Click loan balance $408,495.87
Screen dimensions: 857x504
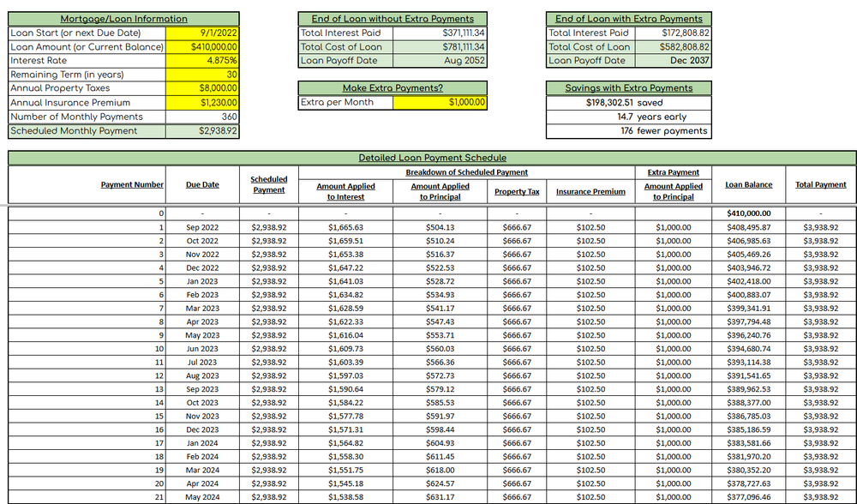[749, 227]
